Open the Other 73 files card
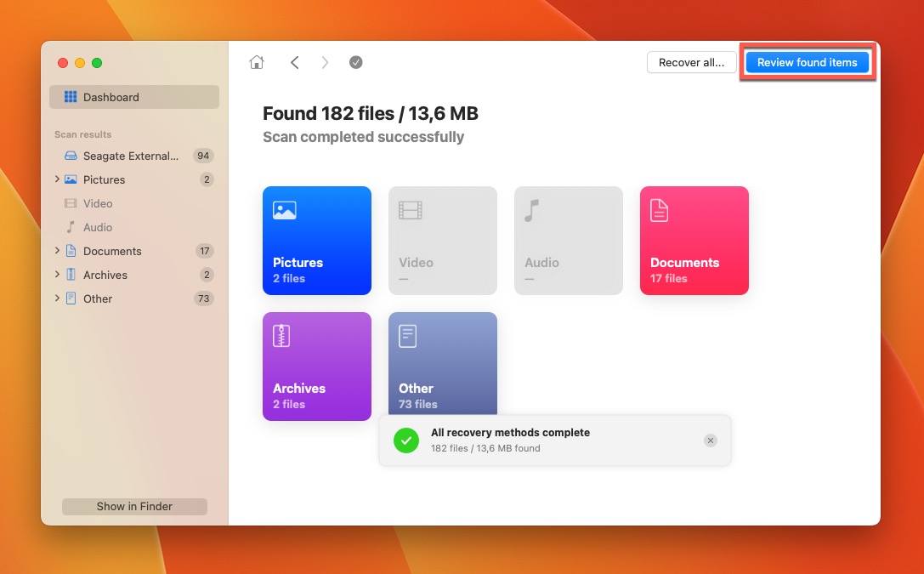The height and width of the screenshot is (574, 924). [443, 364]
